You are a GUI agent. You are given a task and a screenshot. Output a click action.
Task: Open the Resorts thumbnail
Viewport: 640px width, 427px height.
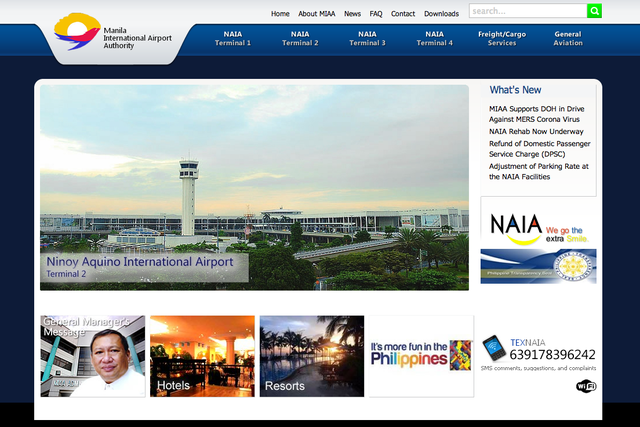click(x=312, y=356)
